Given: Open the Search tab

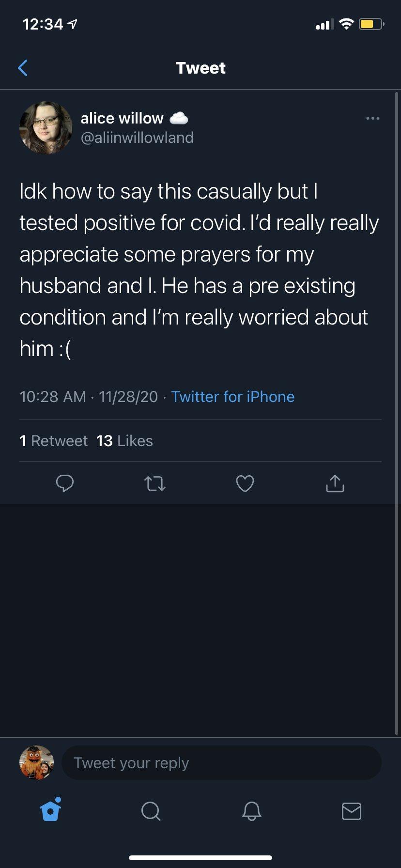Looking at the screenshot, I should point(151,811).
